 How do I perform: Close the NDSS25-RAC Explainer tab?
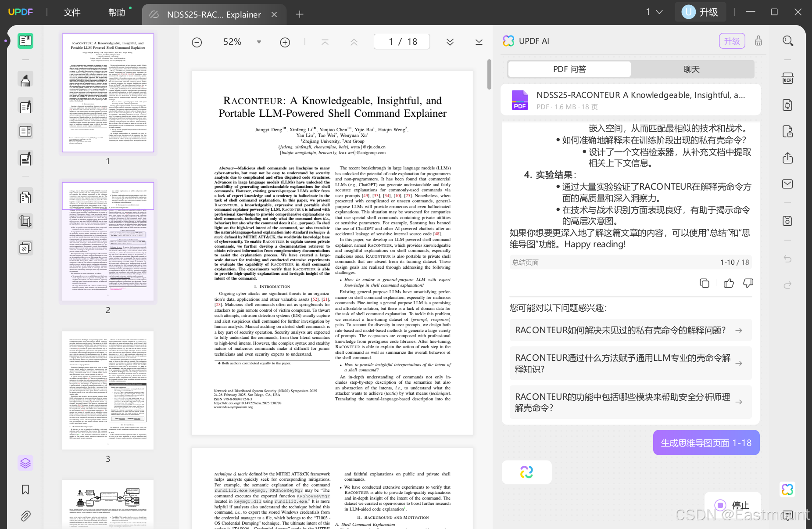tap(274, 14)
